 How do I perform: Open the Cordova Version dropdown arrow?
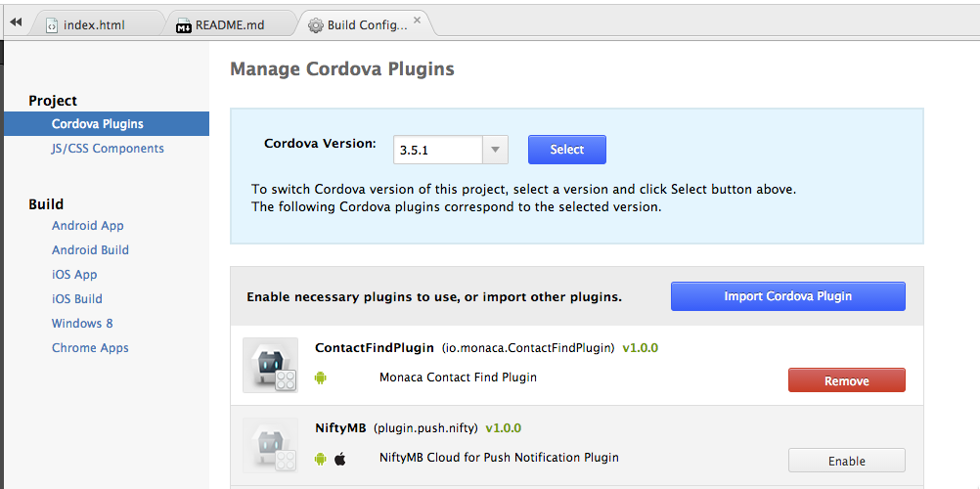pos(495,150)
